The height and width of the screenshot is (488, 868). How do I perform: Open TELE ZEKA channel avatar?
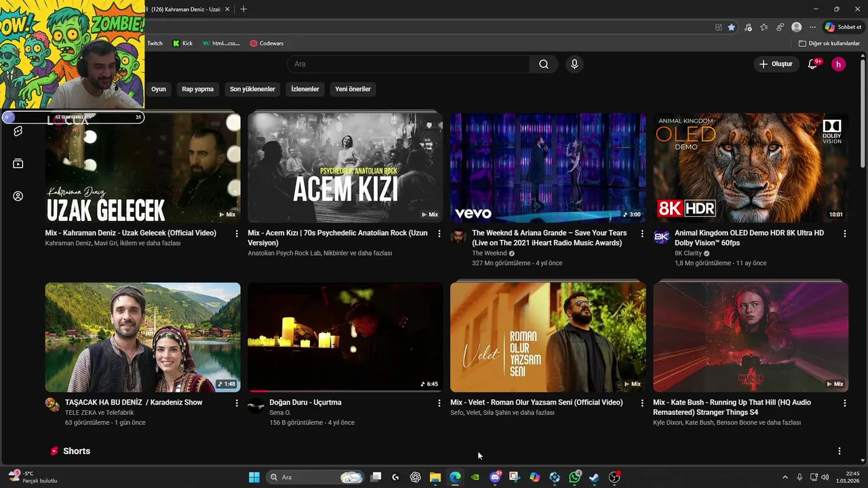pyautogui.click(x=52, y=405)
